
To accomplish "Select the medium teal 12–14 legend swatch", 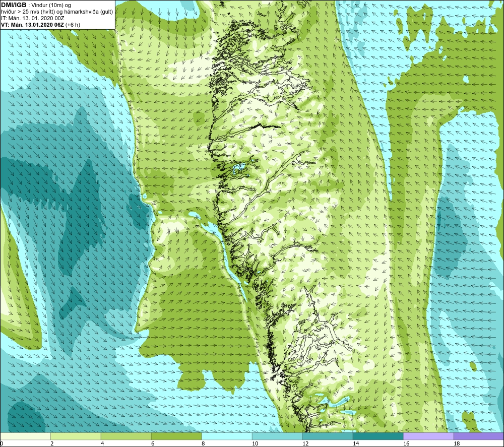I will click(x=328, y=436).
